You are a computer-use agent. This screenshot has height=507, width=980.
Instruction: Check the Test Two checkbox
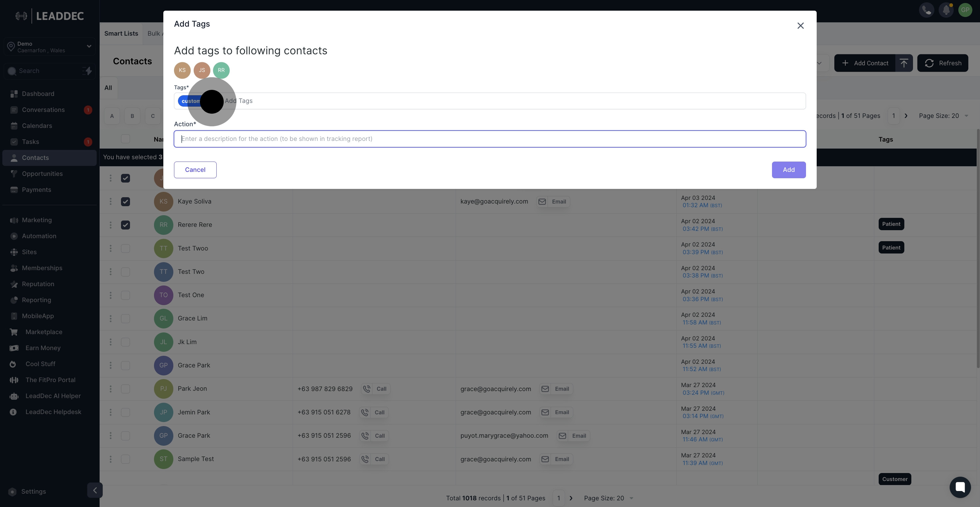125,272
